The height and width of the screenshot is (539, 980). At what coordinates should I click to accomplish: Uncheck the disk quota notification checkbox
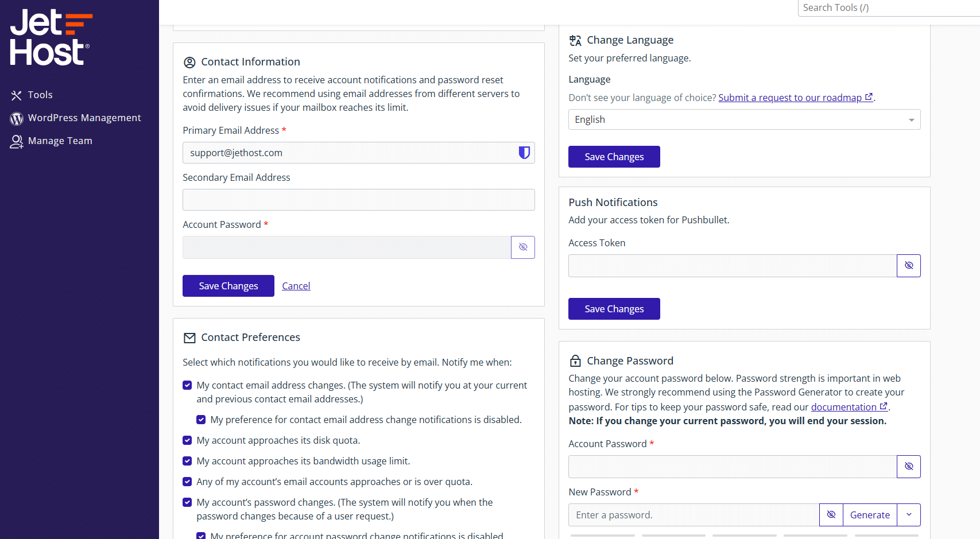coord(187,440)
